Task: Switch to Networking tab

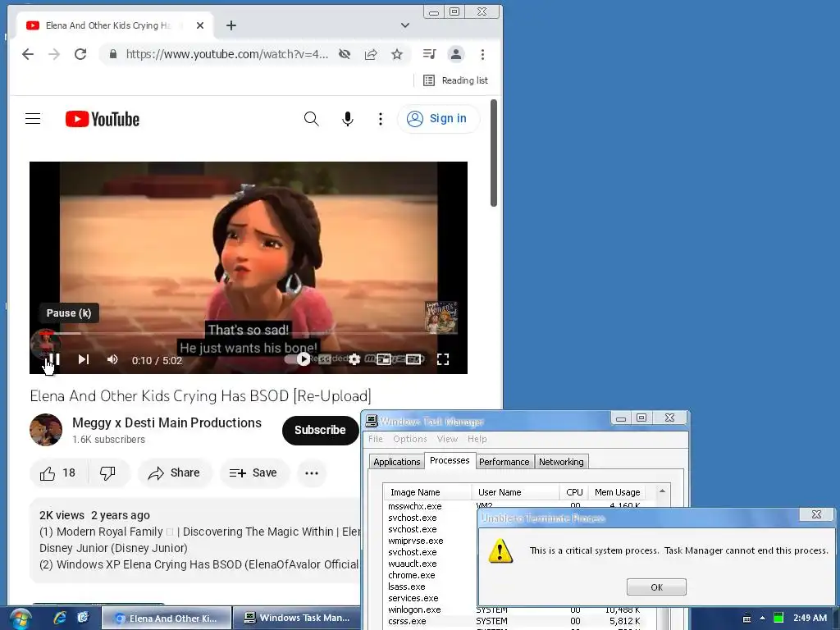Action: pyautogui.click(x=561, y=462)
